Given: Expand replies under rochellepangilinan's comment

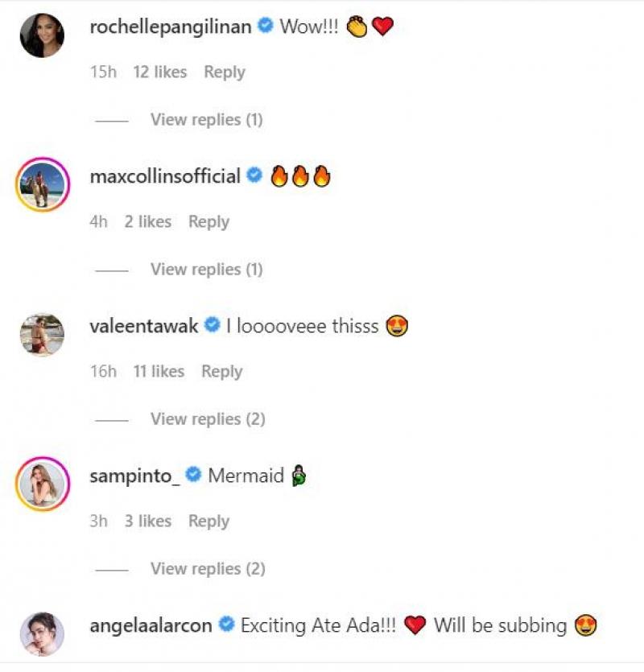Looking at the screenshot, I should [x=206, y=120].
